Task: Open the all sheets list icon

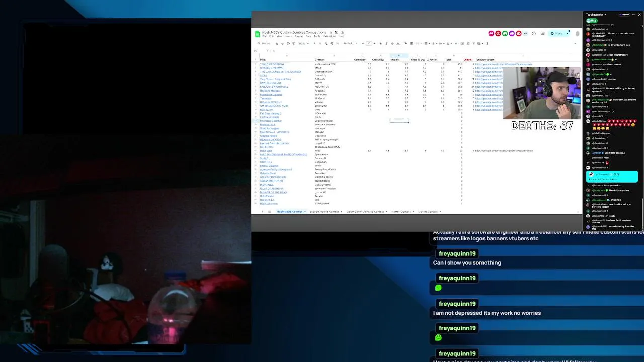Action: tap(269, 212)
